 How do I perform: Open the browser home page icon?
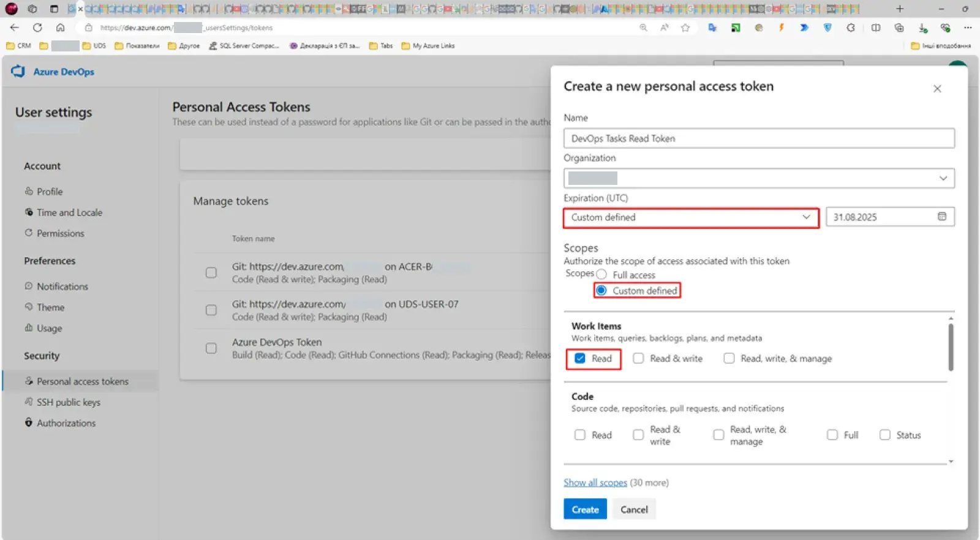pyautogui.click(x=60, y=28)
